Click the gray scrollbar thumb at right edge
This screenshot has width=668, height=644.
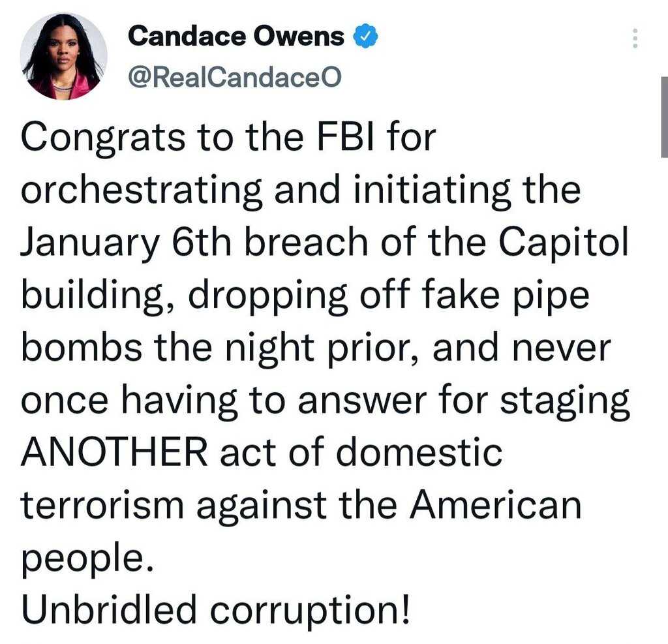pyautogui.click(x=663, y=117)
